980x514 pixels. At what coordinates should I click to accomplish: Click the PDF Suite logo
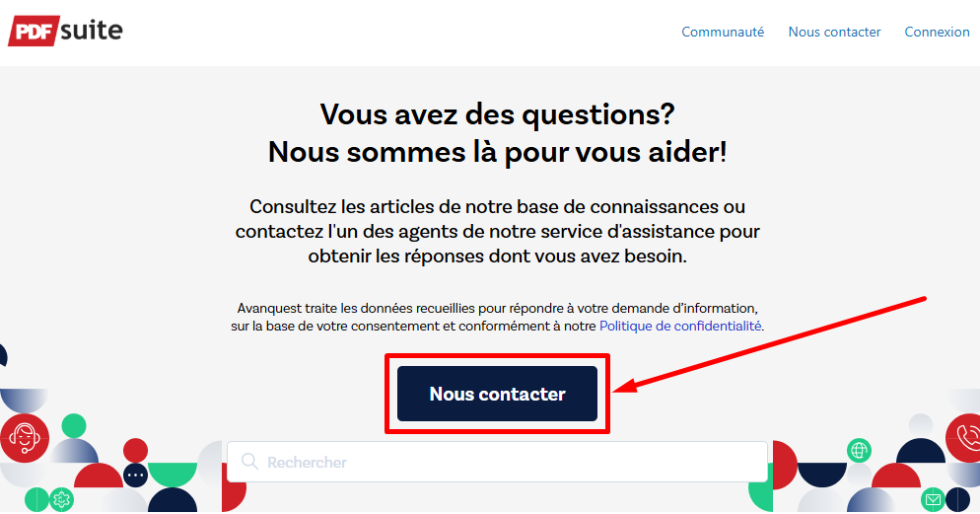[x=65, y=31]
